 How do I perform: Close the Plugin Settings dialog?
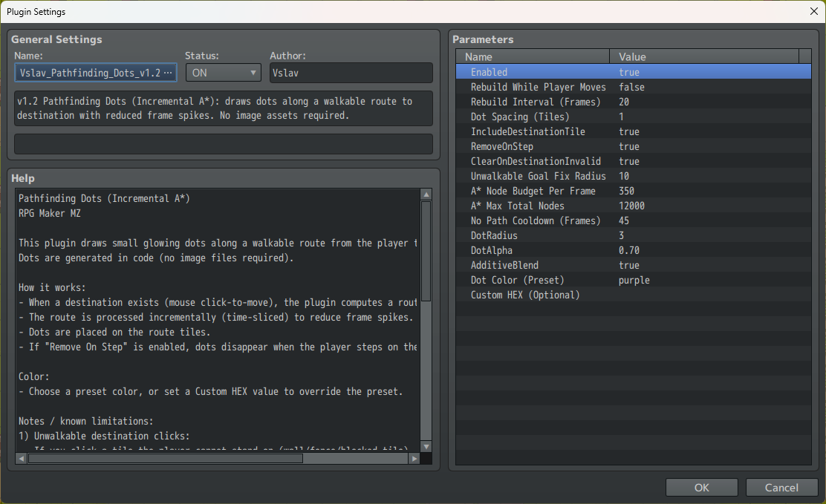(x=814, y=11)
